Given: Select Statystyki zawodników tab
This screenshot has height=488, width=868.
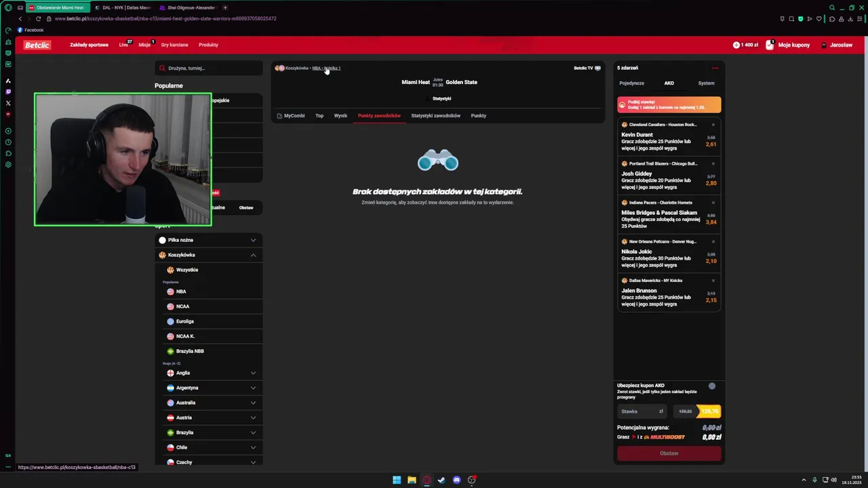Looking at the screenshot, I should click(435, 116).
